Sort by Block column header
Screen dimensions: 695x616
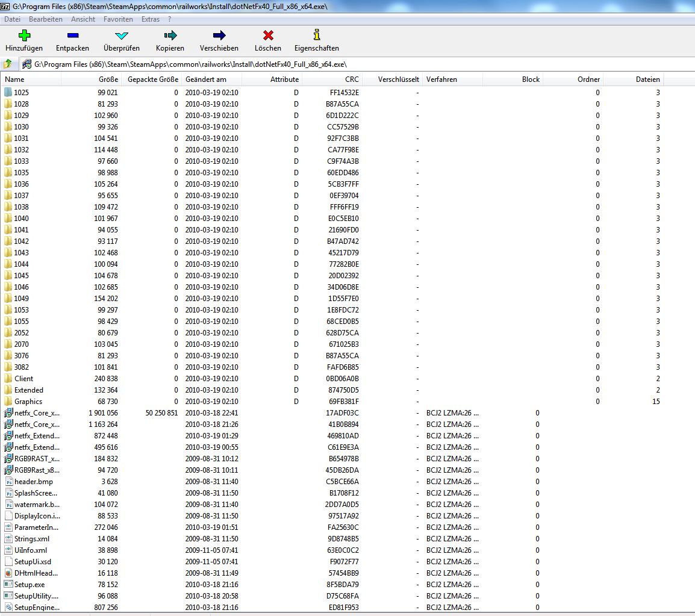(513, 79)
